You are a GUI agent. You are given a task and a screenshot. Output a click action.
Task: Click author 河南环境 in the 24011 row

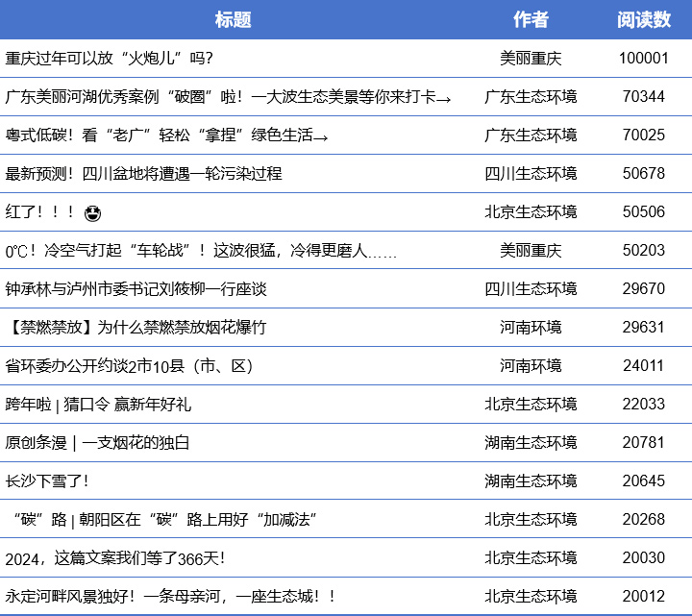pyautogui.click(x=531, y=366)
